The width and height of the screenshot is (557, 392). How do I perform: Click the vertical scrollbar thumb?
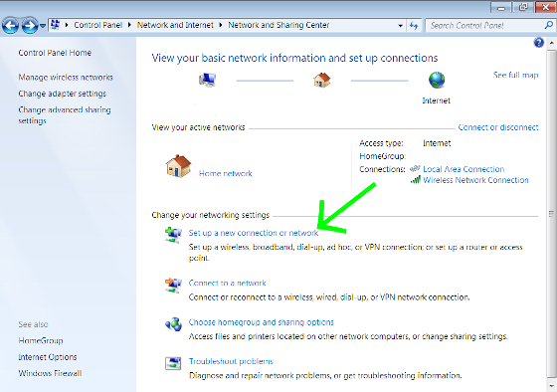(x=551, y=214)
